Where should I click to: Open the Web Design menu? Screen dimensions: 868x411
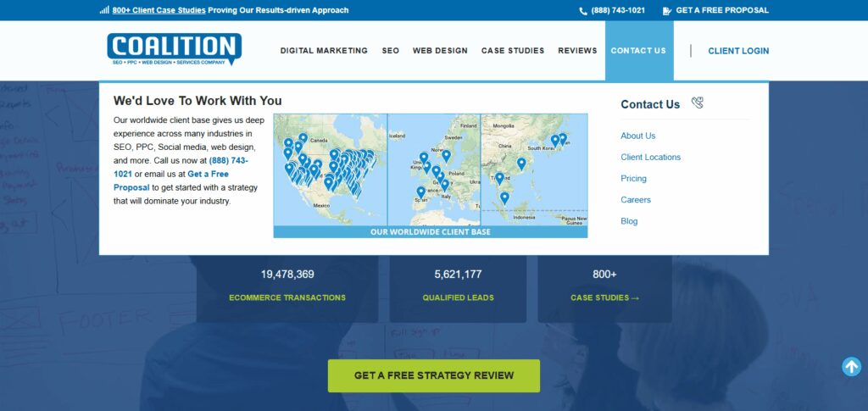point(440,50)
